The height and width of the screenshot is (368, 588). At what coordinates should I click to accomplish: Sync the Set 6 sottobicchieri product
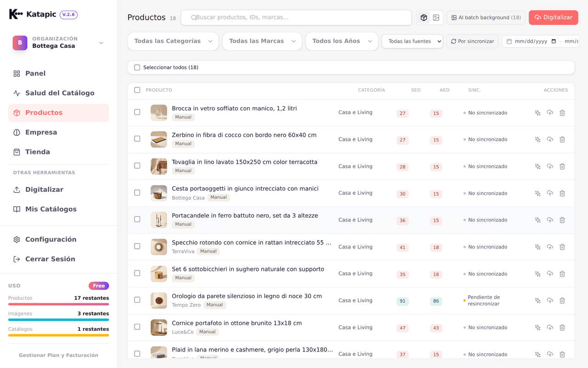[x=550, y=274]
